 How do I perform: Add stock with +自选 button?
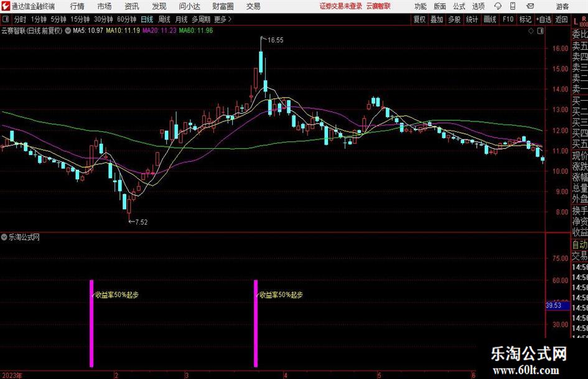(x=544, y=19)
